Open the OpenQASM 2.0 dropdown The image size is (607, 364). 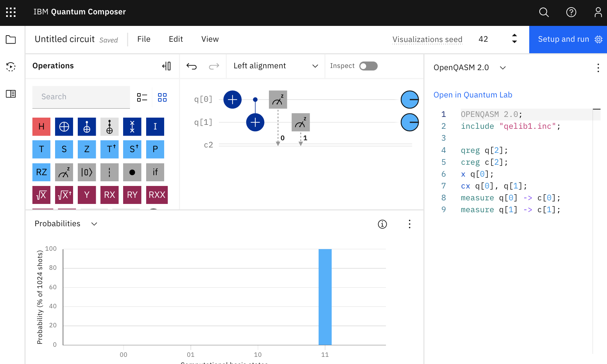[x=469, y=68]
